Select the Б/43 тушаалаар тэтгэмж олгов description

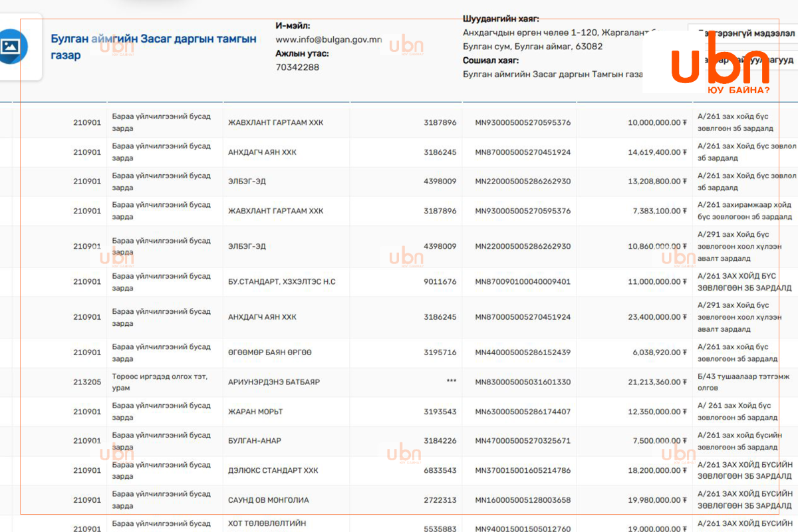tap(743, 382)
